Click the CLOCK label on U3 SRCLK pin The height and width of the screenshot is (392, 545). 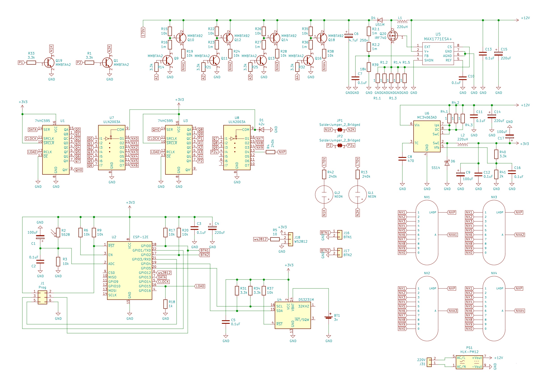pos(154,139)
